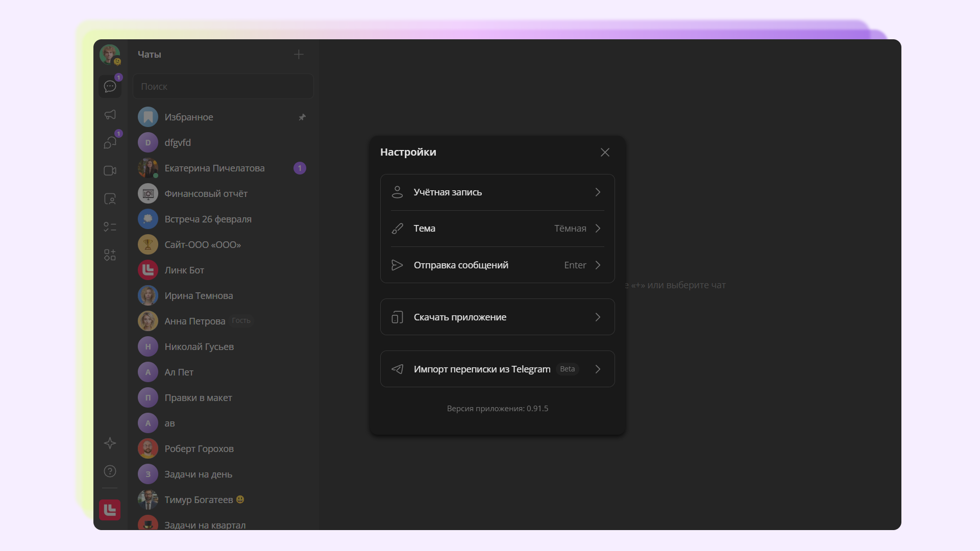
Task: Open the chats icon in sidebar
Action: coord(110,86)
